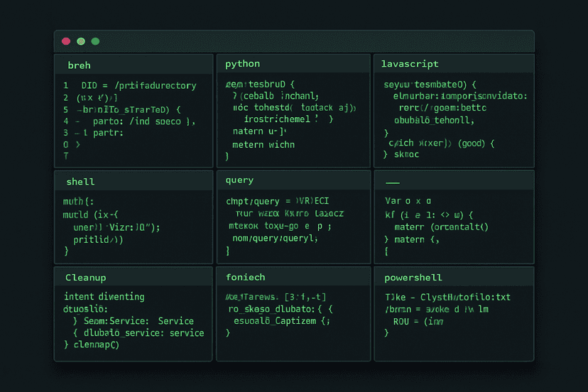Click 'nom/query/queryl,' line in query panel
This screenshot has width=588, height=392.
point(268,239)
